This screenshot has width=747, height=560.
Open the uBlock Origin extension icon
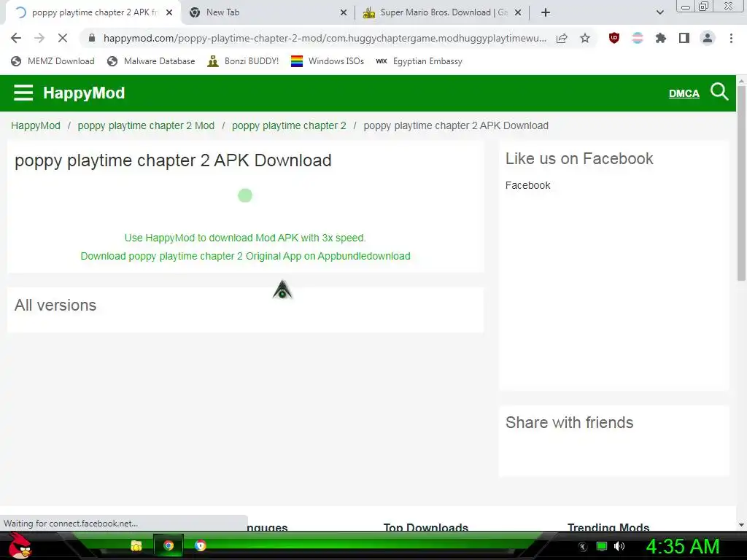click(x=614, y=38)
